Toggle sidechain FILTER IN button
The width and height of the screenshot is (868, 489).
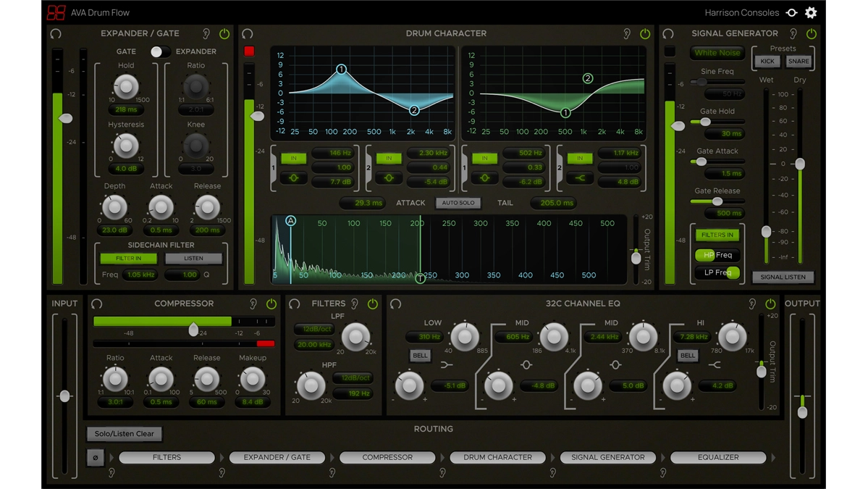pos(128,259)
